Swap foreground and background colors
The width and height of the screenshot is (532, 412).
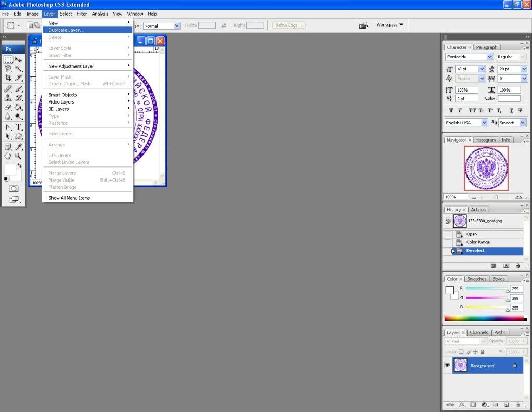(x=19, y=165)
